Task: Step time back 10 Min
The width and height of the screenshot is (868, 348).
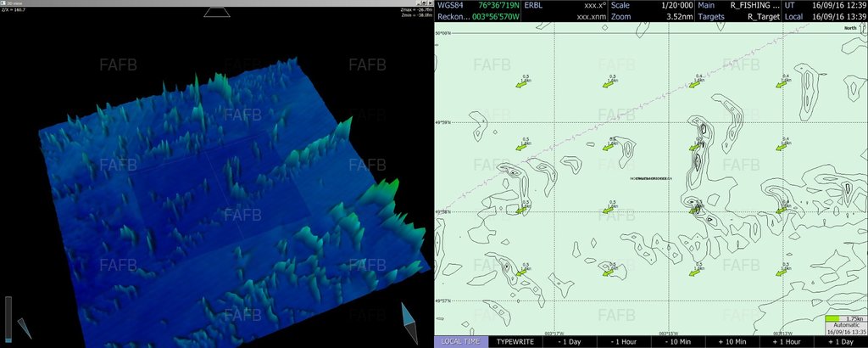Action: 677,341
